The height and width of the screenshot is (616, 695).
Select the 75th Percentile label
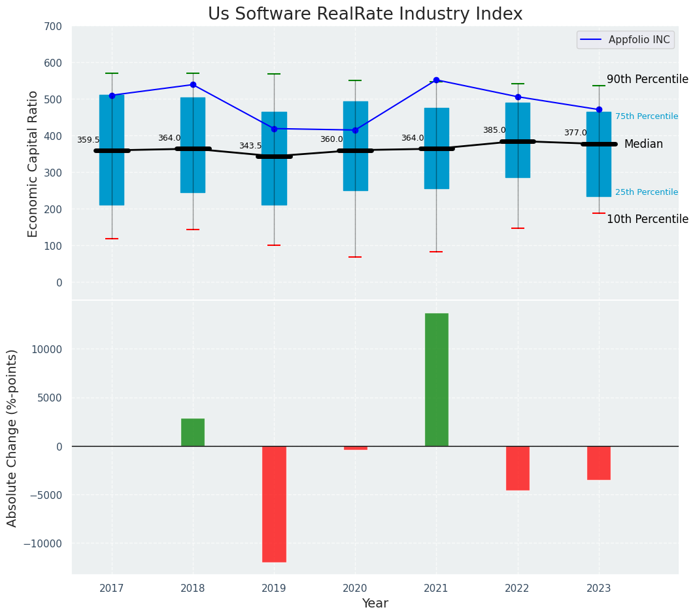pos(646,116)
